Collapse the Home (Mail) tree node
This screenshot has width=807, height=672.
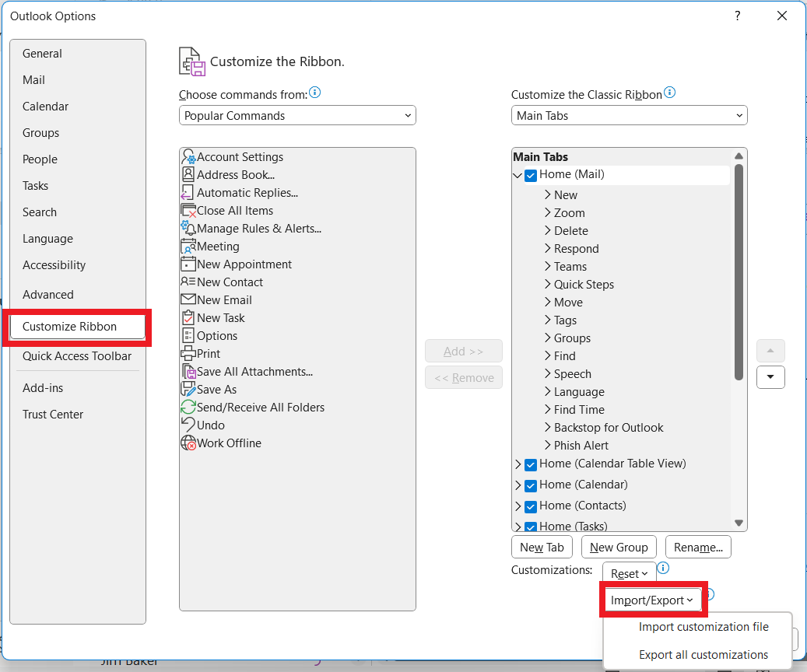(x=518, y=176)
